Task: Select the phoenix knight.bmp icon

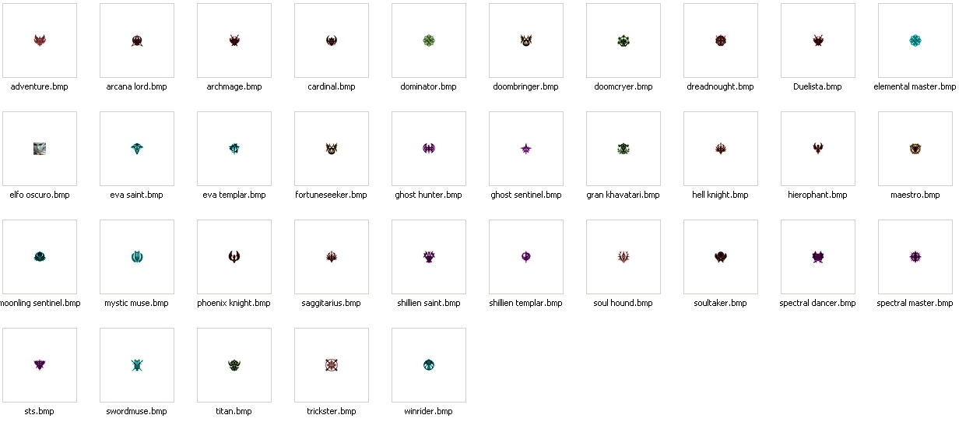Action: click(234, 257)
